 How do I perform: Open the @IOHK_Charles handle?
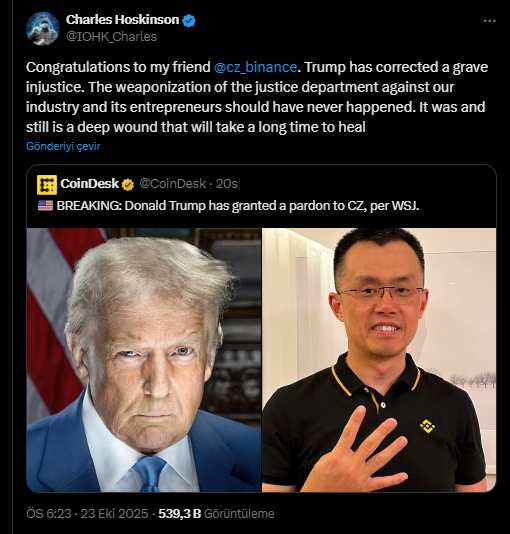pyautogui.click(x=111, y=36)
